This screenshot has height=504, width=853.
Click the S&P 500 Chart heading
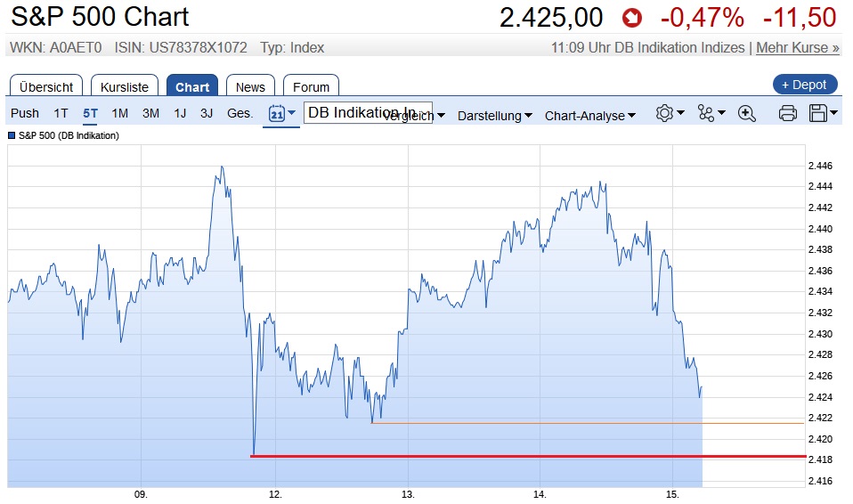(x=100, y=17)
